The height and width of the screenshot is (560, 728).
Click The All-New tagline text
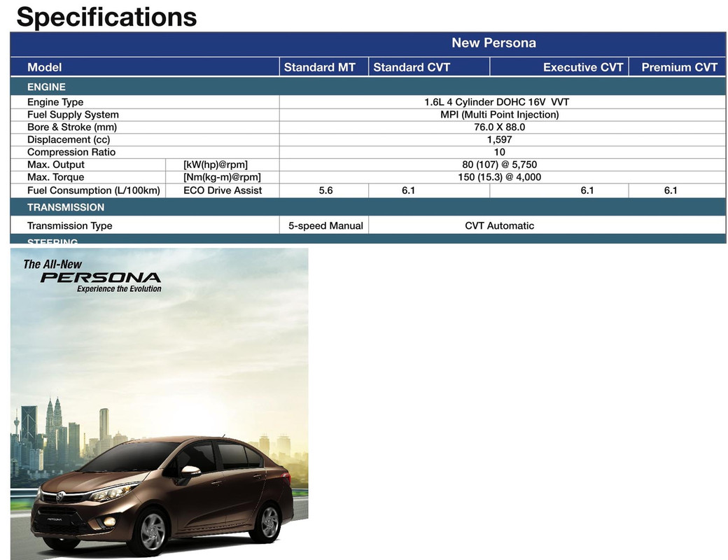(x=52, y=264)
